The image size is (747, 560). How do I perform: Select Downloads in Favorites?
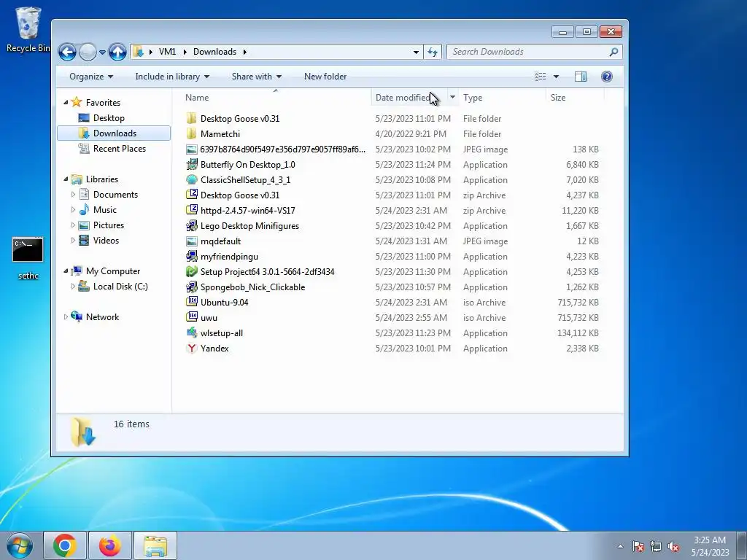[x=115, y=133]
